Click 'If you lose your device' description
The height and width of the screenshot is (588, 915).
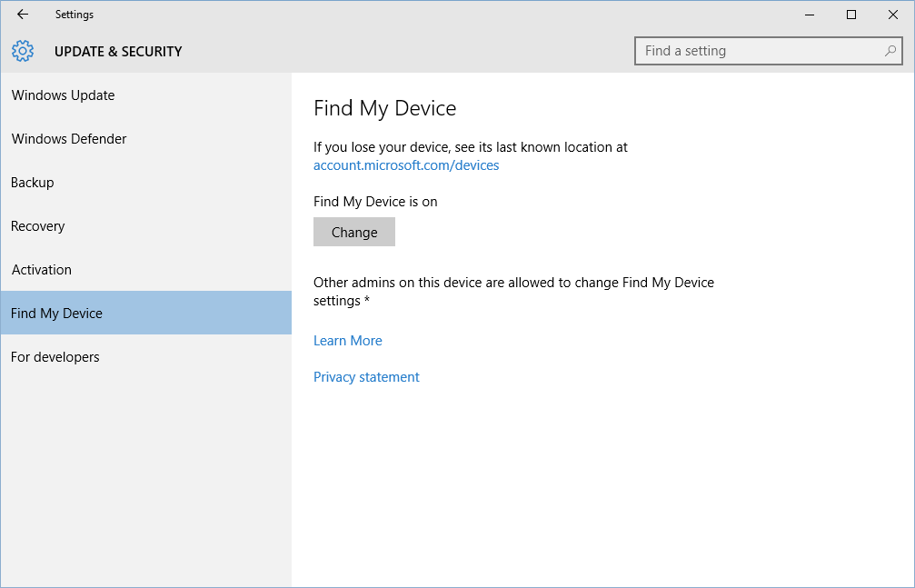(471, 147)
